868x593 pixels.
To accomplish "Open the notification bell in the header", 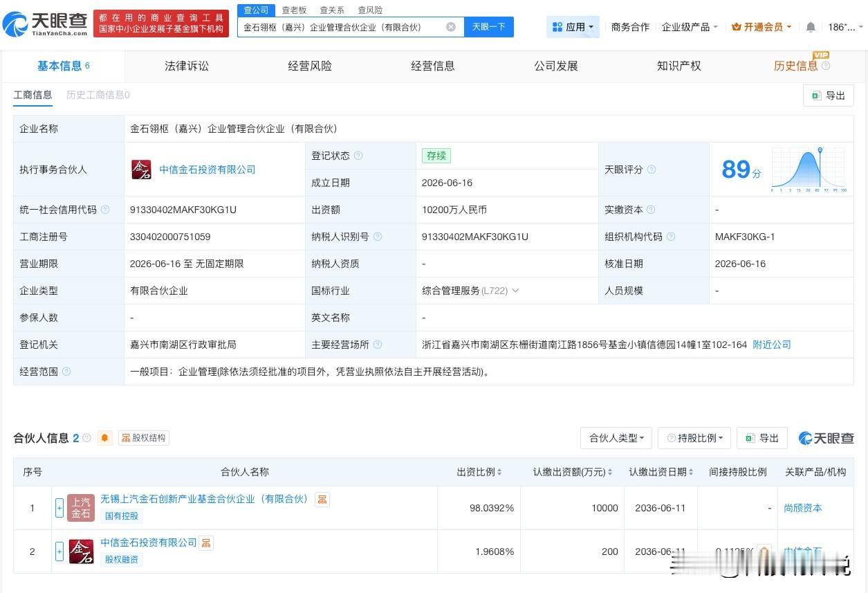I will click(811, 27).
